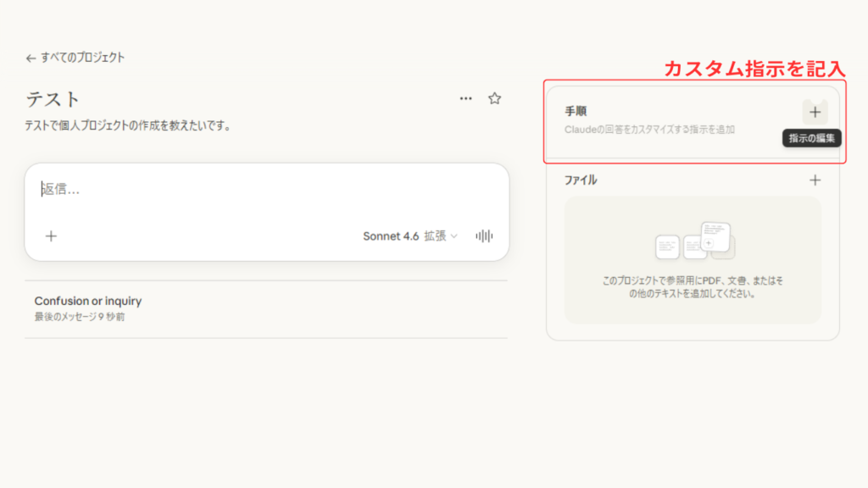Select the 手順 section heading

coord(576,111)
